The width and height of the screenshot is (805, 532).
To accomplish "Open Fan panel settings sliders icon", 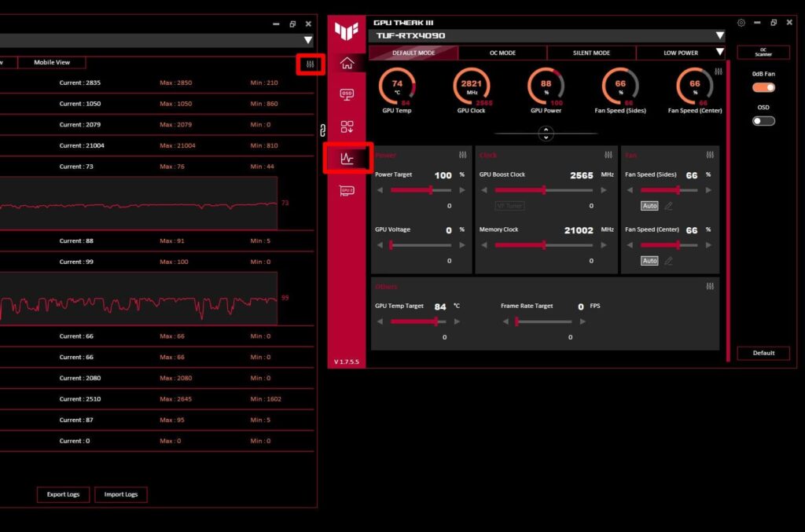I will click(710, 155).
